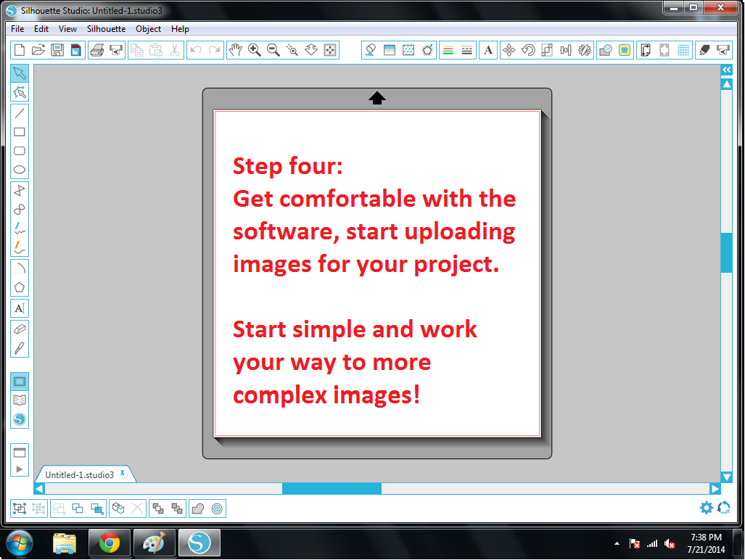The height and width of the screenshot is (560, 745).
Task: Open the File menu
Action: pos(17,29)
